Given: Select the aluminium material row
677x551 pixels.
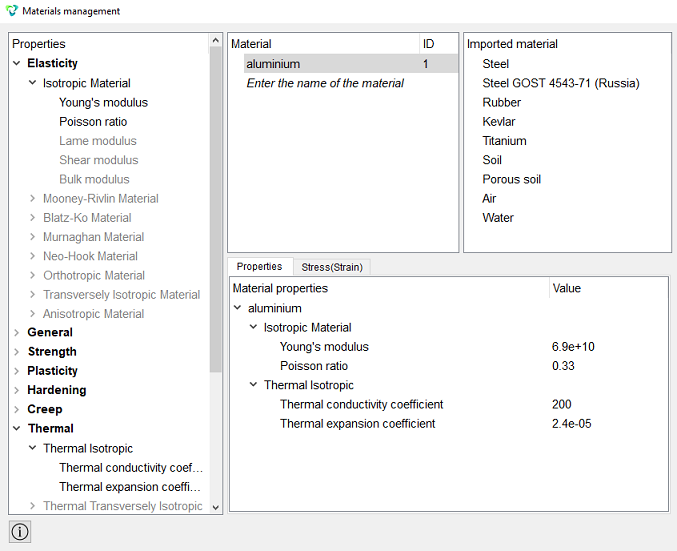Looking at the screenshot, I should point(351,64).
